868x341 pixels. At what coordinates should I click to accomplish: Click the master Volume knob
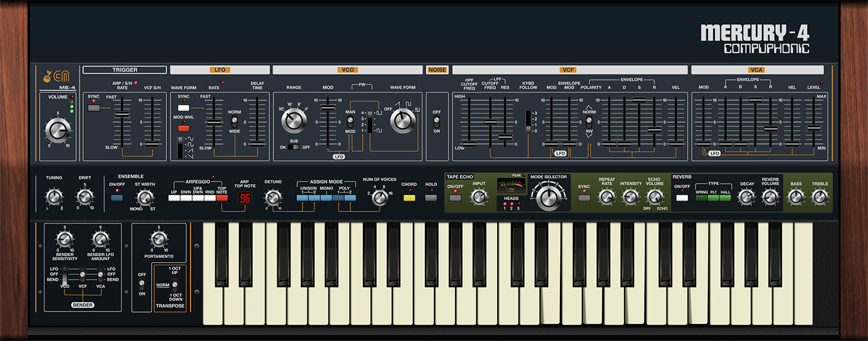[x=58, y=130]
